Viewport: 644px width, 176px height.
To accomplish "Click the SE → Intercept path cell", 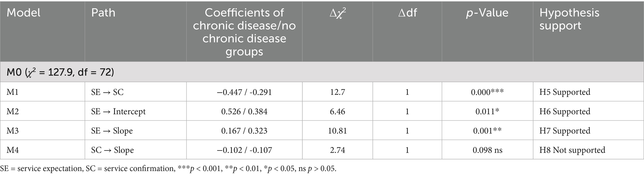I will coord(118,111).
